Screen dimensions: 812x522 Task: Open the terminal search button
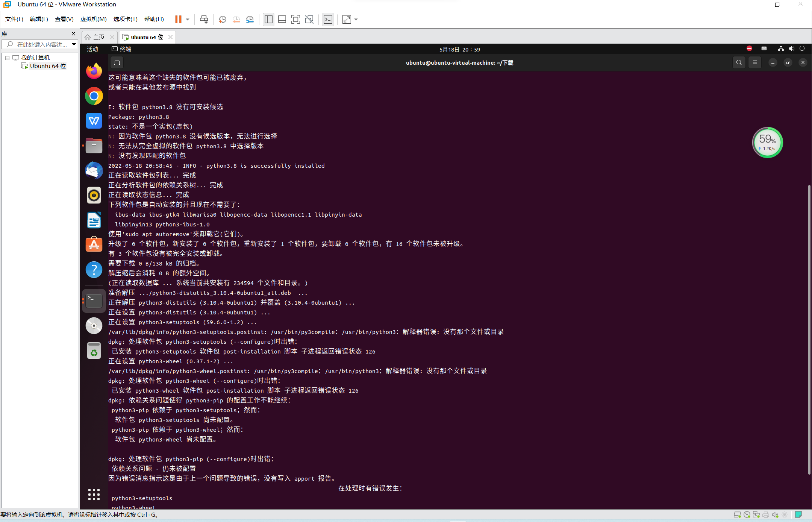739,62
